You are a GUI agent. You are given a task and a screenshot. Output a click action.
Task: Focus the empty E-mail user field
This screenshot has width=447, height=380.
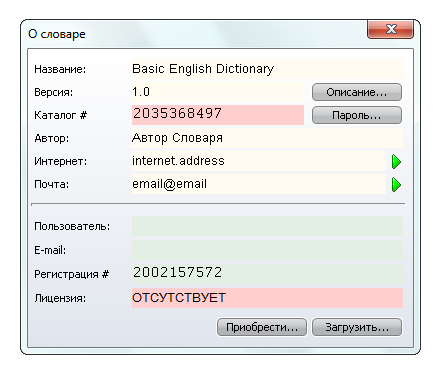coord(267,250)
